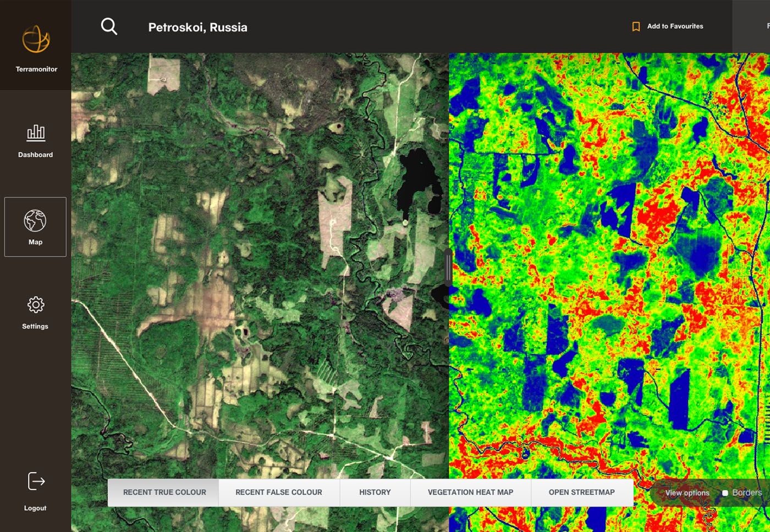770x532 pixels.
Task: Click the search magnifier icon
Action: 109,26
